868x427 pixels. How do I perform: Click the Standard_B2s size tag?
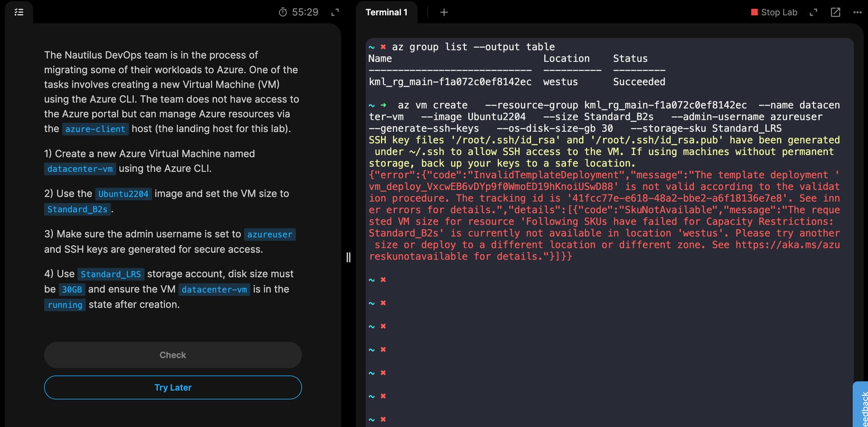77,209
